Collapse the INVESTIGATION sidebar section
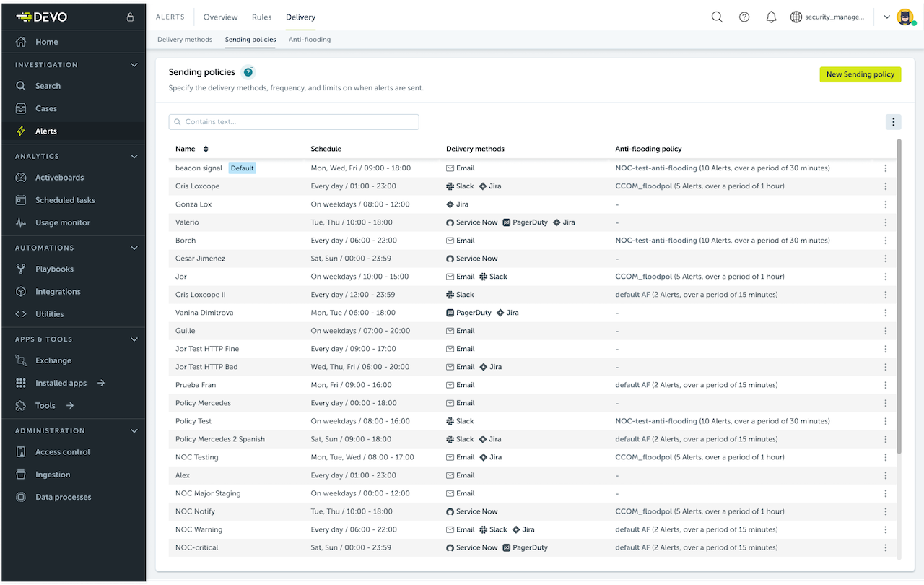This screenshot has width=924, height=585. tap(134, 64)
